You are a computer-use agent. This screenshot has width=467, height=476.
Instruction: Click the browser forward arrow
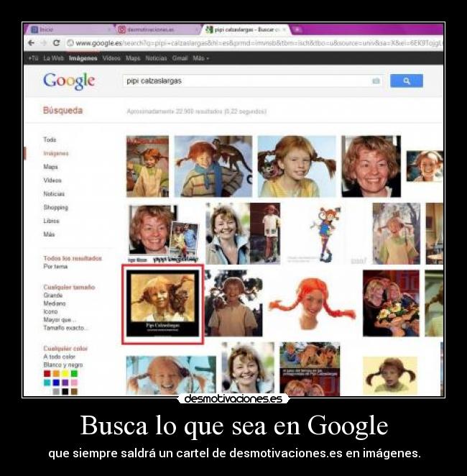coord(44,43)
